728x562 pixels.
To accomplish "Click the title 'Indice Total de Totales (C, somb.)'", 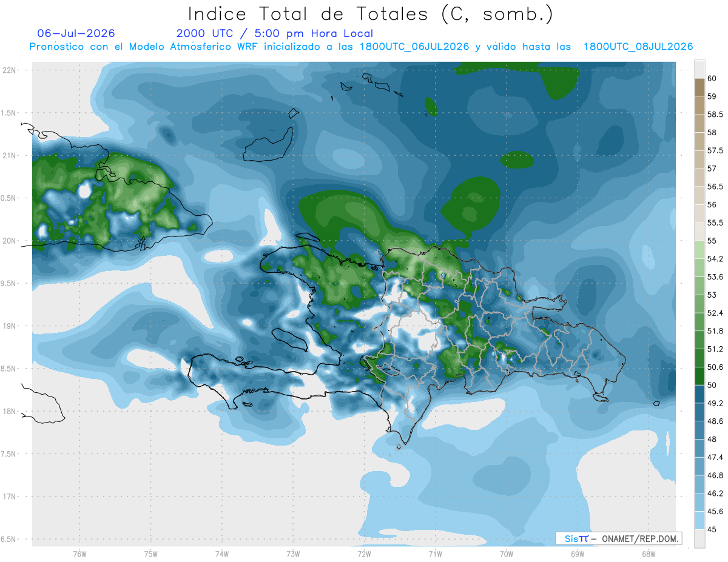I will [369, 13].
